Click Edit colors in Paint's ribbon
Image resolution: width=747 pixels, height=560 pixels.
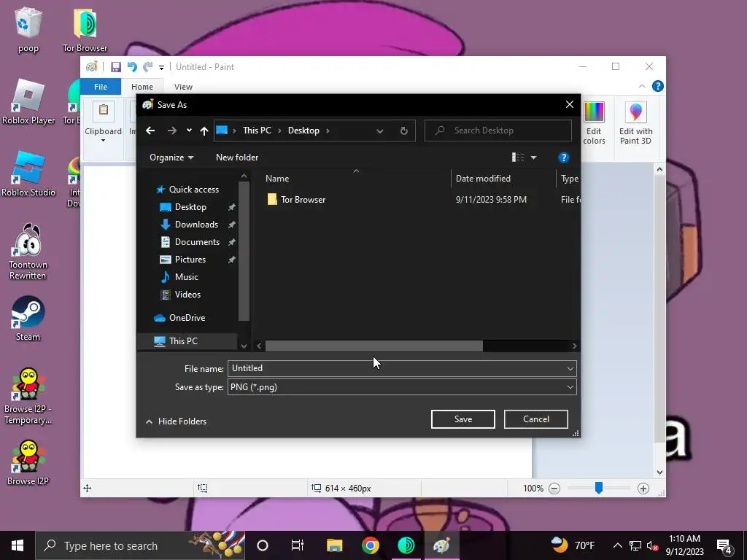(x=594, y=122)
